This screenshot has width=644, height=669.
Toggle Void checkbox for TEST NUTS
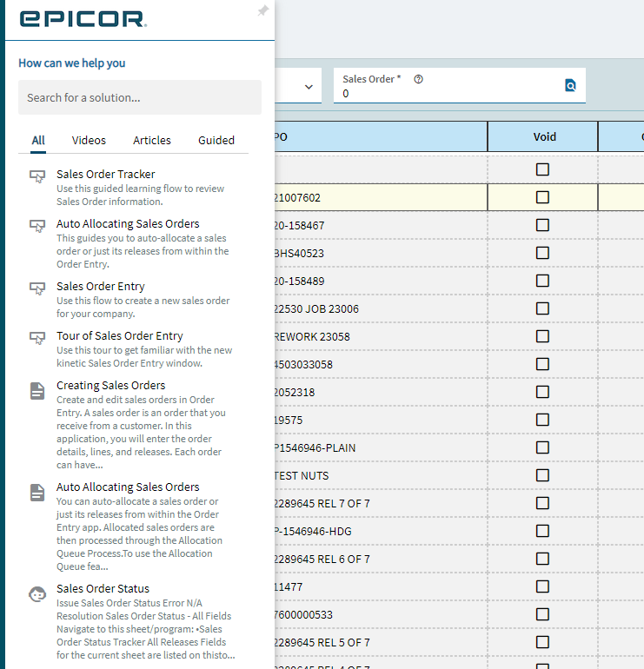coord(542,475)
